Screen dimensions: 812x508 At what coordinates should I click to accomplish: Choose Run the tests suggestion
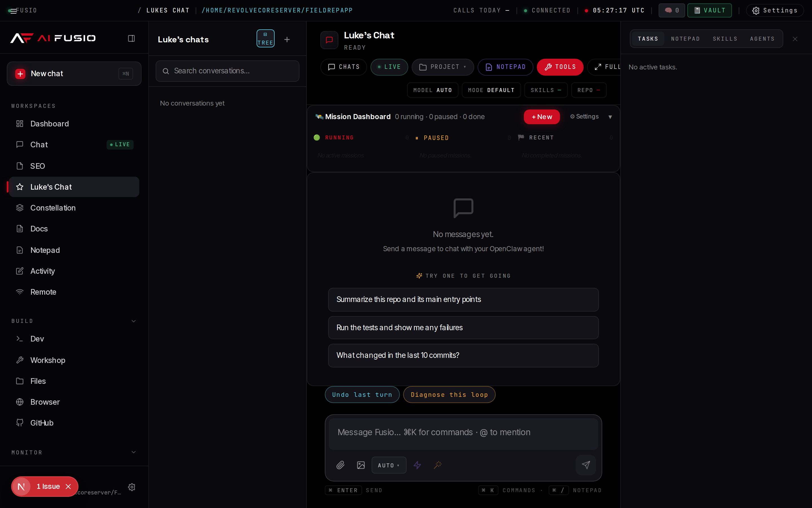[463, 328]
